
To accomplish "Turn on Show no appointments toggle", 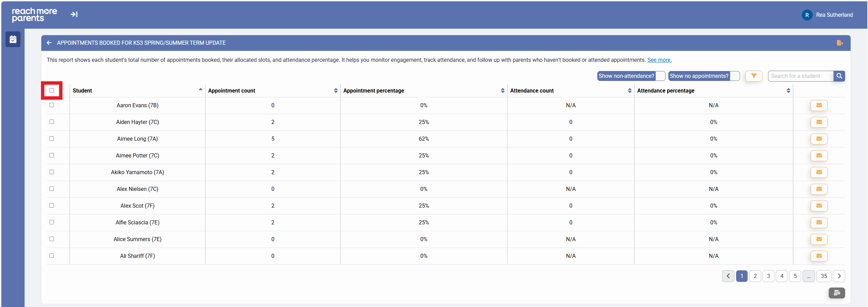I will click(734, 76).
